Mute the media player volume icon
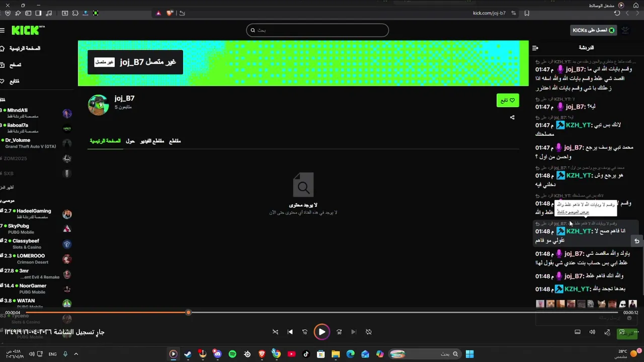The height and width of the screenshot is (362, 644). point(592,332)
